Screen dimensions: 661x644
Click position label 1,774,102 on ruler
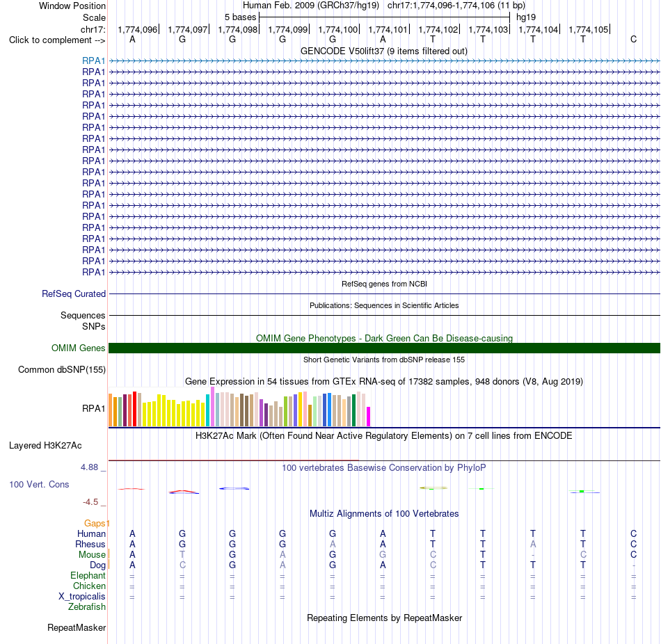(438, 29)
